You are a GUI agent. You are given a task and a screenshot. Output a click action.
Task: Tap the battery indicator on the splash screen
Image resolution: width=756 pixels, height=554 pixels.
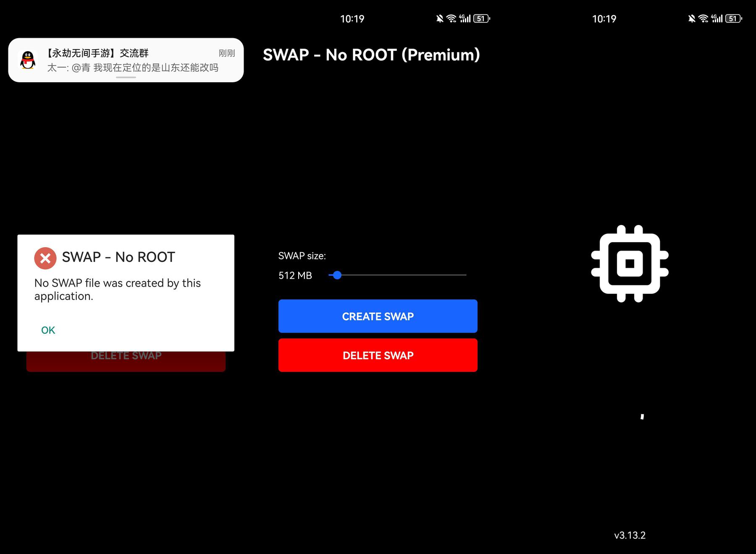tap(733, 18)
